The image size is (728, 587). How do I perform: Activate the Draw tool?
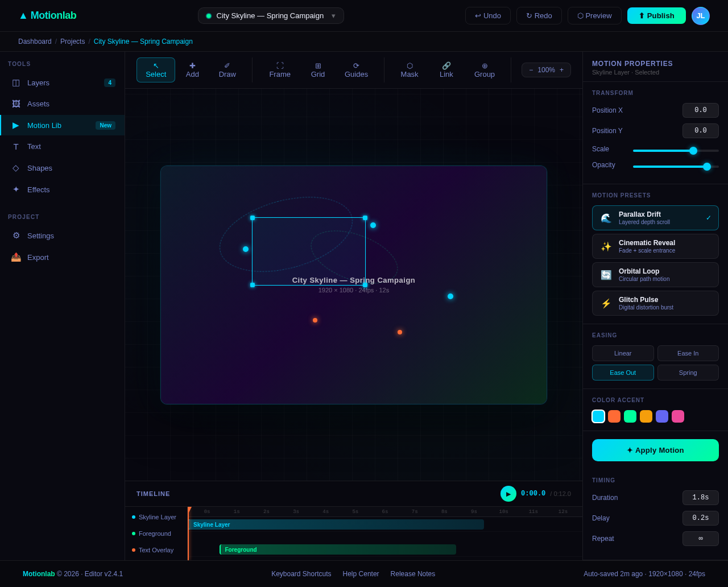coord(227,69)
